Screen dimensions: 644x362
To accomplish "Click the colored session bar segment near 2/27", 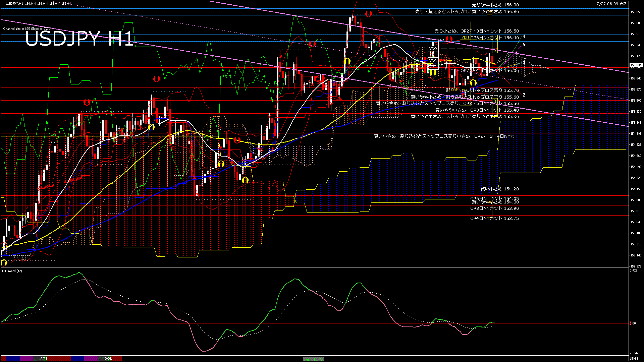I will (43, 358).
